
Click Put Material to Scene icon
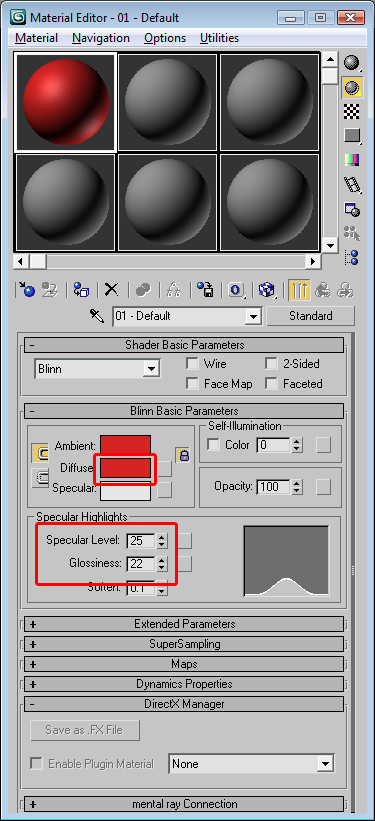pos(50,290)
